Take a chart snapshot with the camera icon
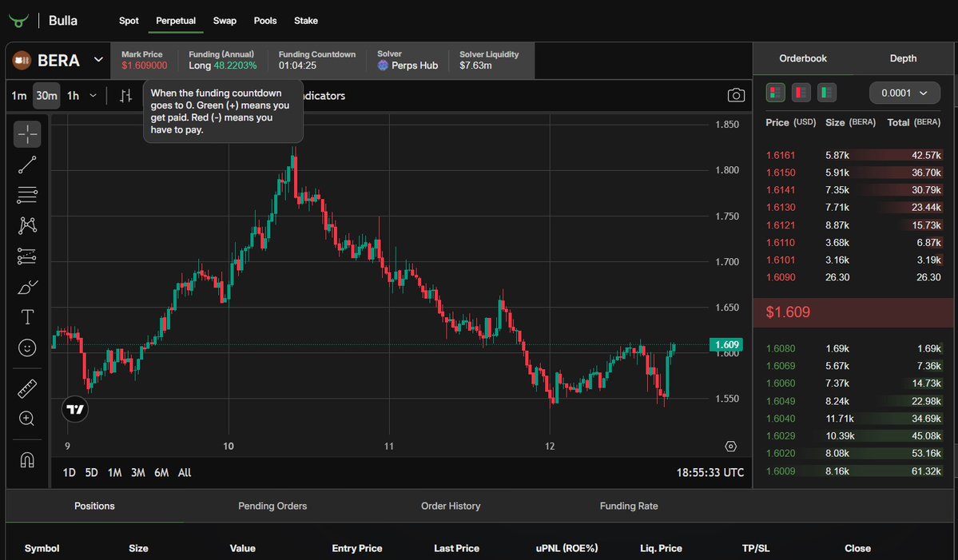The width and height of the screenshot is (958, 560). 736,94
